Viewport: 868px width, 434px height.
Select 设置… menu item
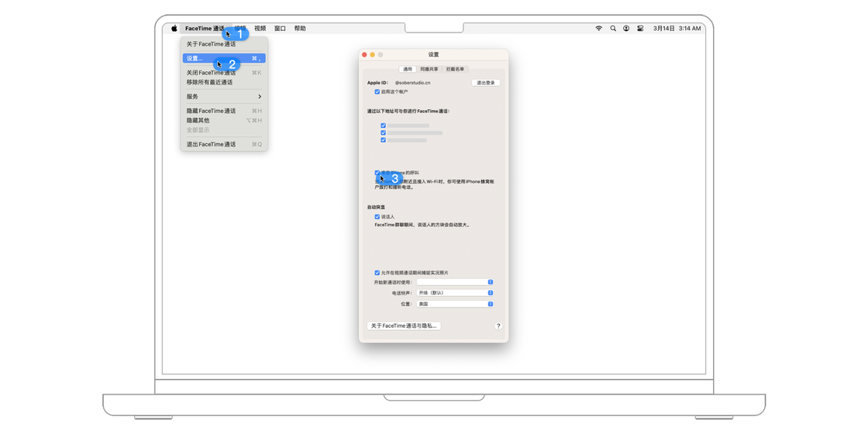coord(224,58)
